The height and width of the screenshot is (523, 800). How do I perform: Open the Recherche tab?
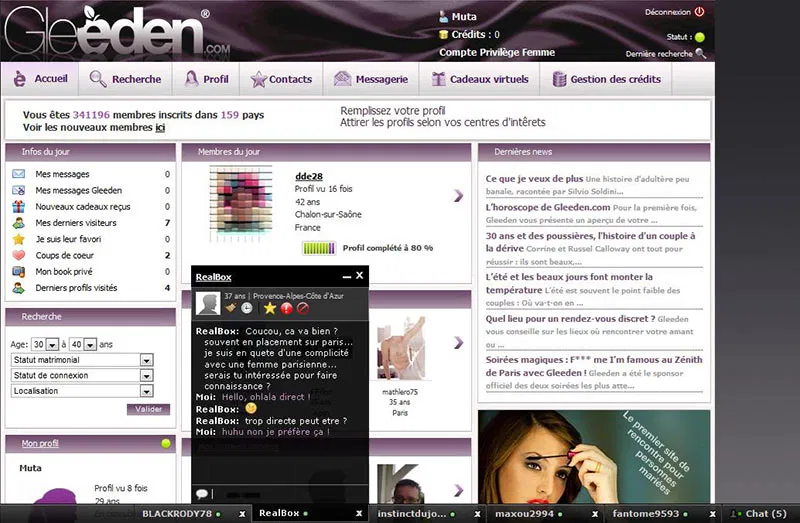pos(125,79)
